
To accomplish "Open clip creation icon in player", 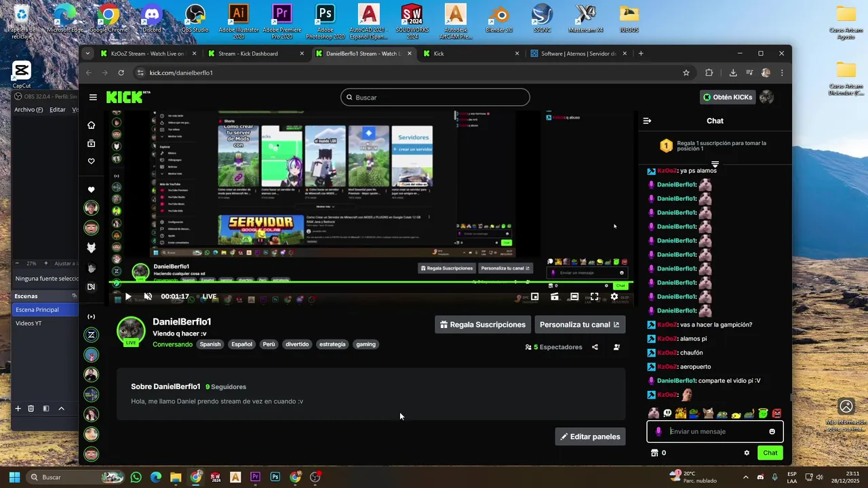I will click(x=555, y=296).
